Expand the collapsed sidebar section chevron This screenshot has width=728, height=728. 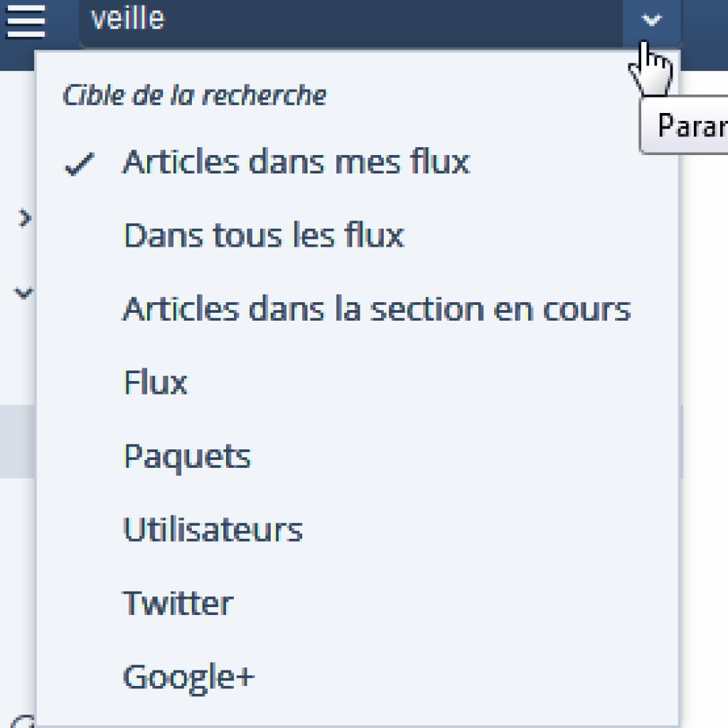(25, 218)
